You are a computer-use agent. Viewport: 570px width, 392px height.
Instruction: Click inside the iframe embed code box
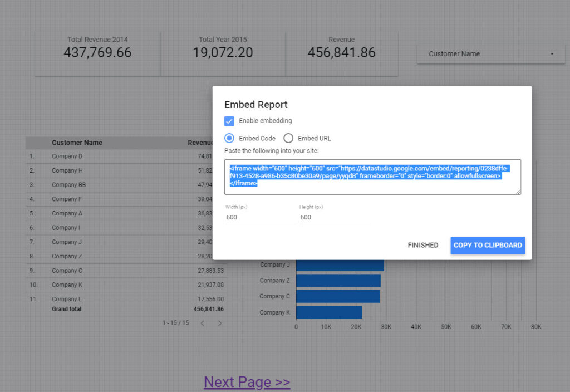[x=372, y=177]
